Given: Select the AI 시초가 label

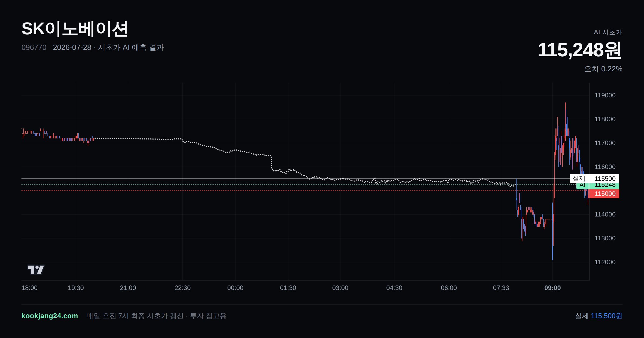Looking at the screenshot, I should tap(608, 32).
